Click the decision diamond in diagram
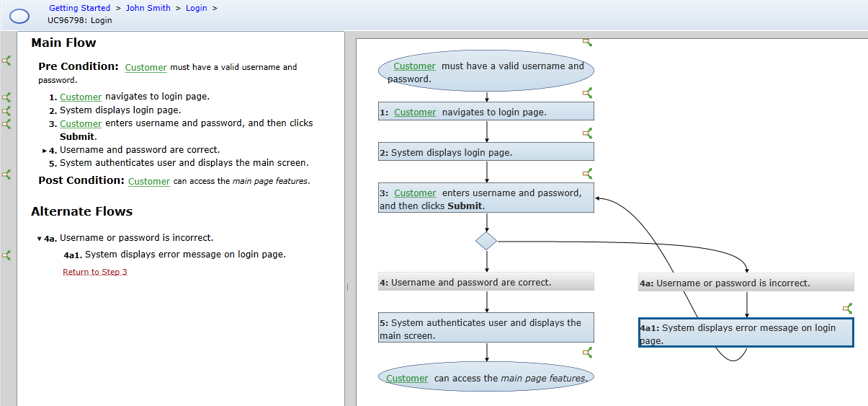The height and width of the screenshot is (406, 868). (486, 241)
